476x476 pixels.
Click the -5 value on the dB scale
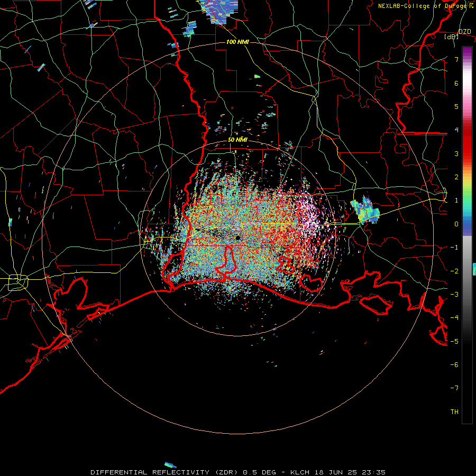[454, 342]
